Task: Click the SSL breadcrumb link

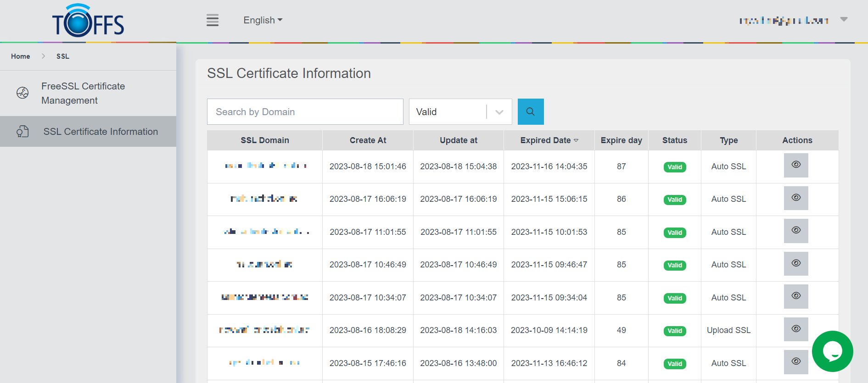Action: pos(63,56)
